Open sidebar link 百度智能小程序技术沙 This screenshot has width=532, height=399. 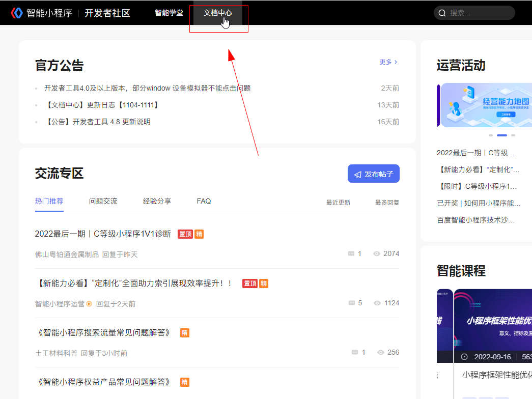pyautogui.click(x=475, y=220)
